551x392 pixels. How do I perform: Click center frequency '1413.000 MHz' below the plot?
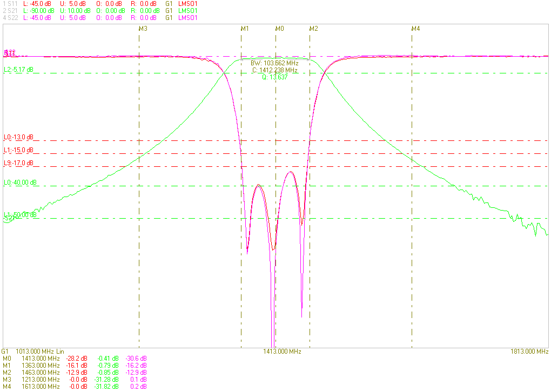(282, 352)
